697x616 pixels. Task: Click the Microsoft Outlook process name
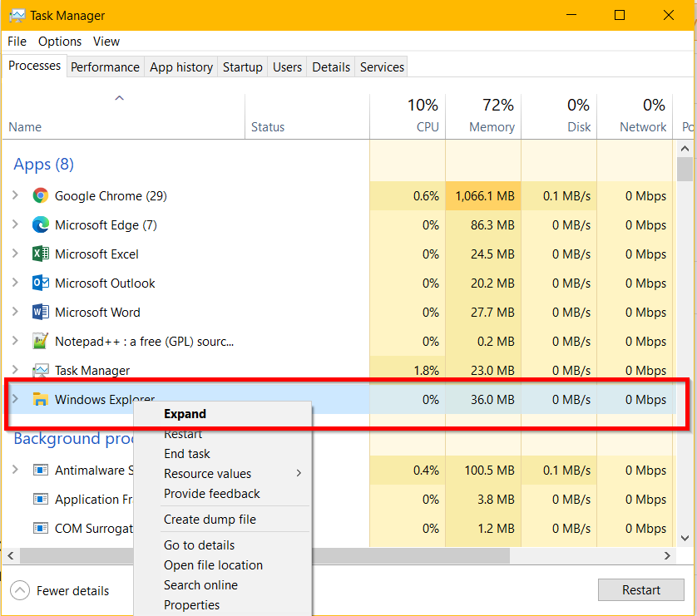click(105, 283)
